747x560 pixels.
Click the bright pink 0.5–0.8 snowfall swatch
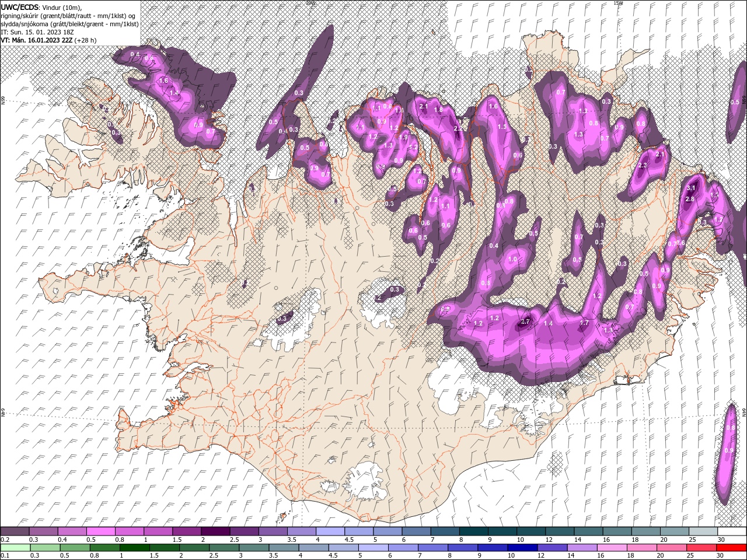click(x=100, y=531)
